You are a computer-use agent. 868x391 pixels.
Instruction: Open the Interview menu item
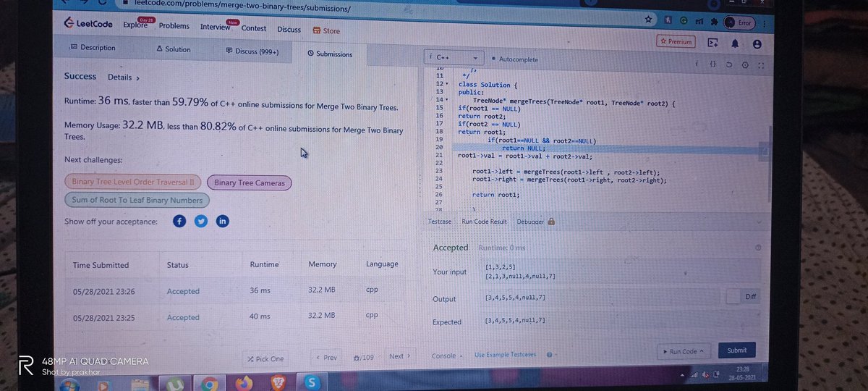coord(215,27)
